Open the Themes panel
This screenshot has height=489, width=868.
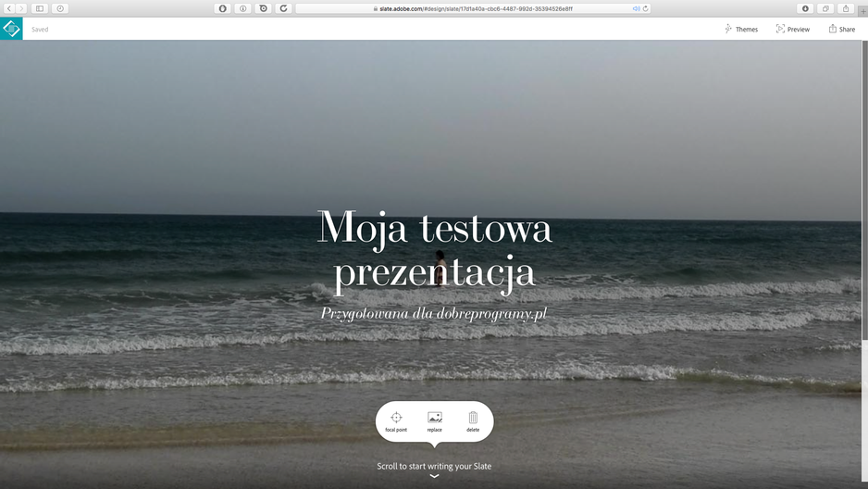click(x=741, y=30)
